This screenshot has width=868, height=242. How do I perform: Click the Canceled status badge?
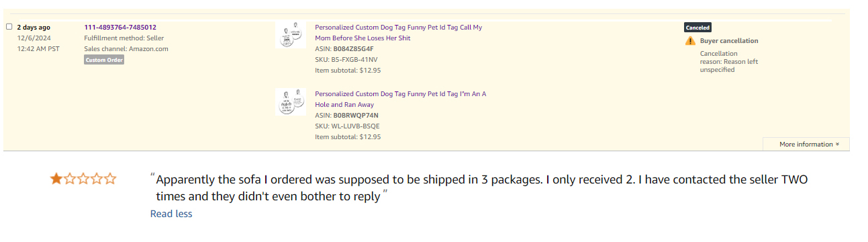pyautogui.click(x=697, y=28)
